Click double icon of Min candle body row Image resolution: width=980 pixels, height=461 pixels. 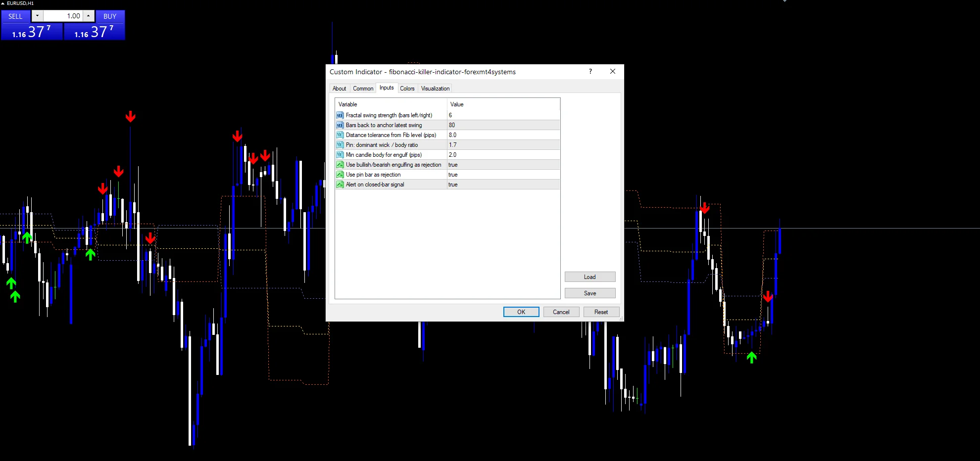[340, 155]
